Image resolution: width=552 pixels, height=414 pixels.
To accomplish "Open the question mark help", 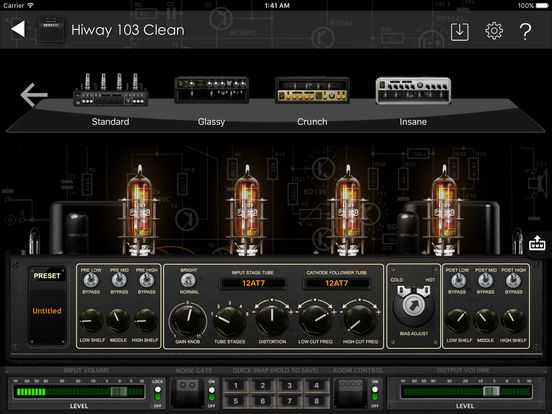I will tap(525, 31).
